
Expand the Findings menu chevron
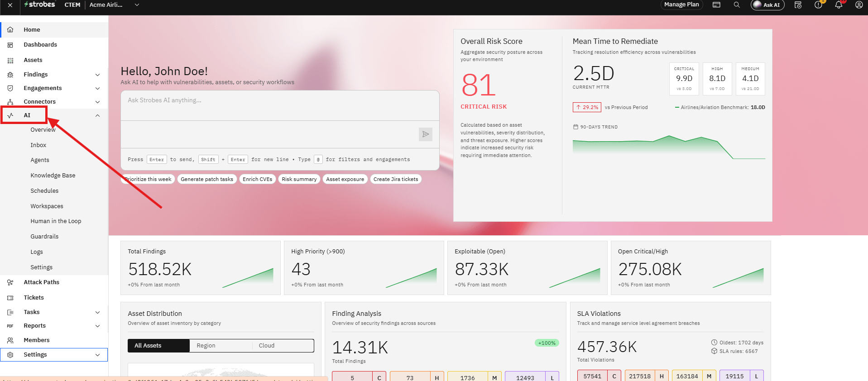pos(97,75)
